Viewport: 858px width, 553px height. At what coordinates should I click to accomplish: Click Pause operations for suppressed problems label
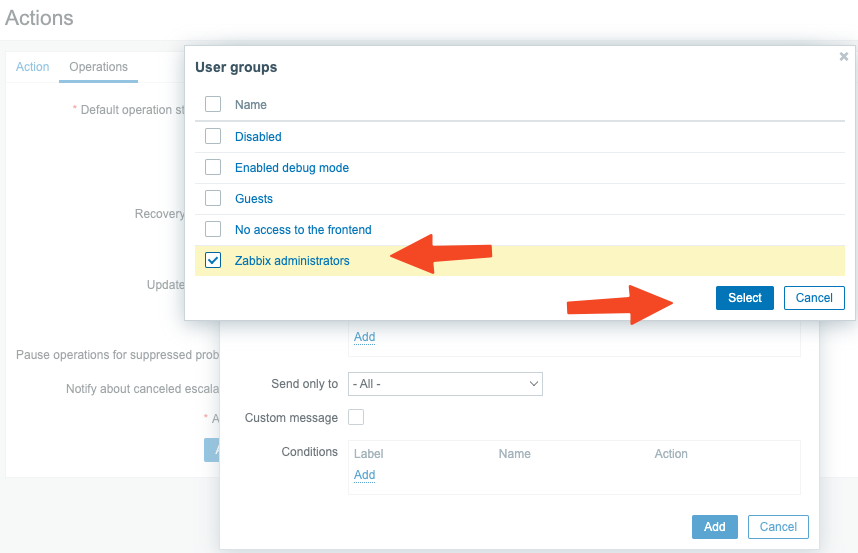click(118, 355)
